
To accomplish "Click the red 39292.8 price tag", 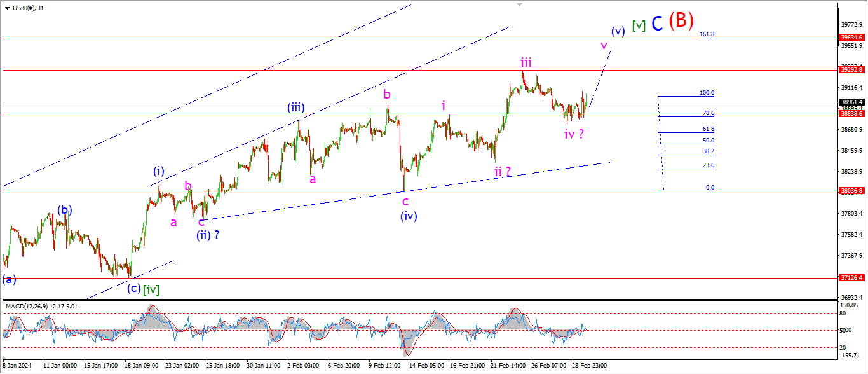I will pyautogui.click(x=851, y=70).
